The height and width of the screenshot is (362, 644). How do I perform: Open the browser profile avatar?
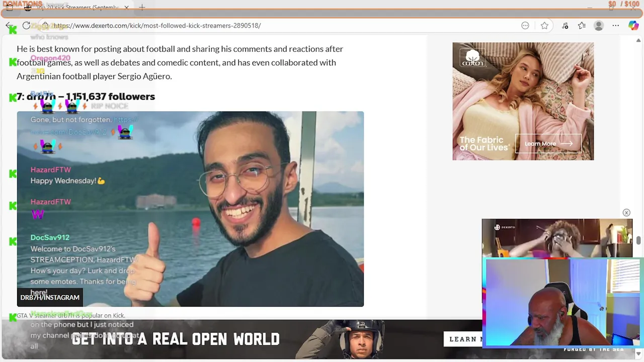599,26
